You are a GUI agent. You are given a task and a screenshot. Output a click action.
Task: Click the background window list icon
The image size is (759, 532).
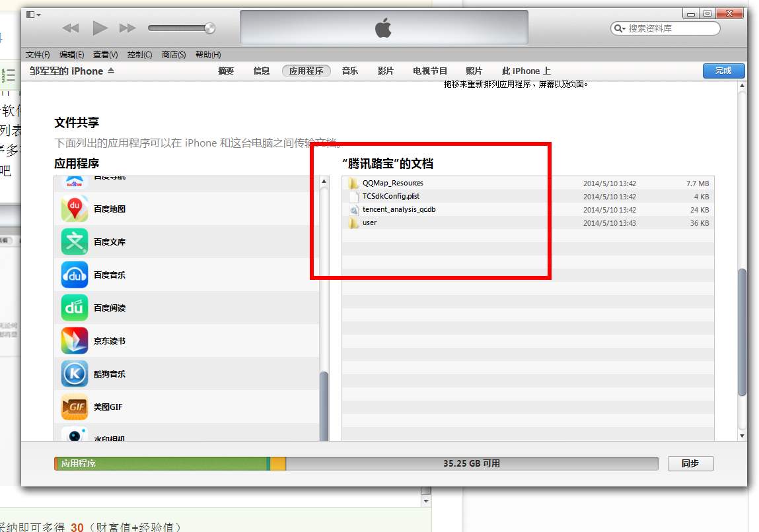click(8, 75)
